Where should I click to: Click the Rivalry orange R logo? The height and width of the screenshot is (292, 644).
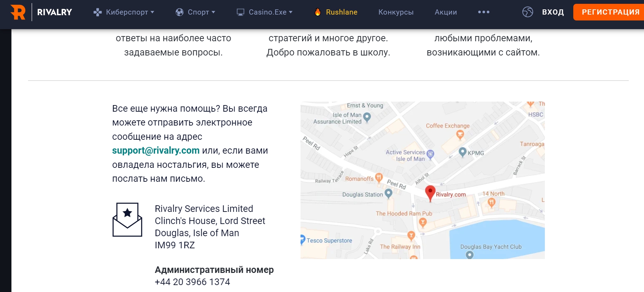tap(18, 12)
